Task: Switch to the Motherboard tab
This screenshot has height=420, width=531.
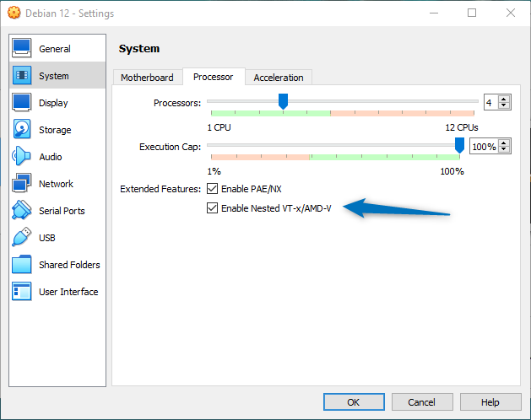Action: point(147,78)
